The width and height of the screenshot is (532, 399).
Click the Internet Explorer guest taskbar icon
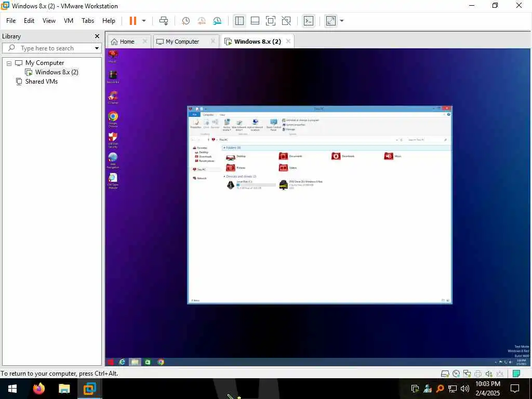(122, 362)
